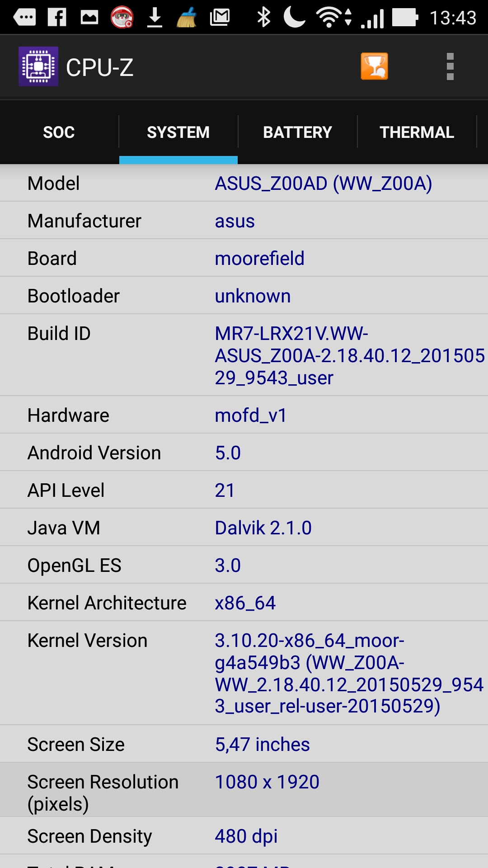Tap the Build ID row
The height and width of the screenshot is (868, 488).
point(244,355)
